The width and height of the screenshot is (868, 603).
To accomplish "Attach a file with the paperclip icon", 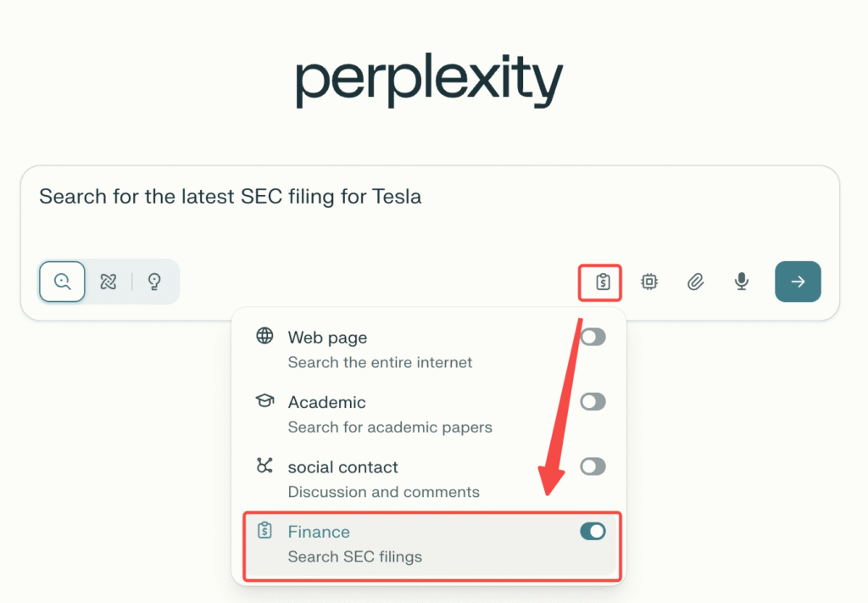I will 695,282.
